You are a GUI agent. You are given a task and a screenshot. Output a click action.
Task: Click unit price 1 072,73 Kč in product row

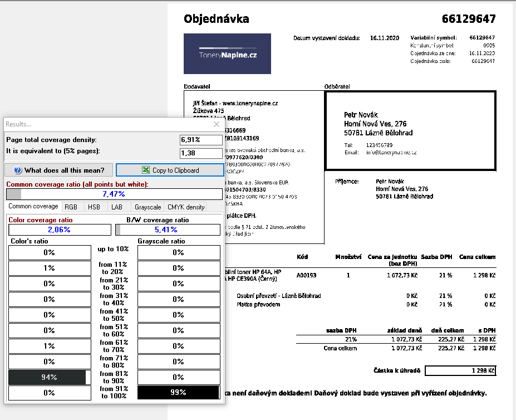point(402,275)
